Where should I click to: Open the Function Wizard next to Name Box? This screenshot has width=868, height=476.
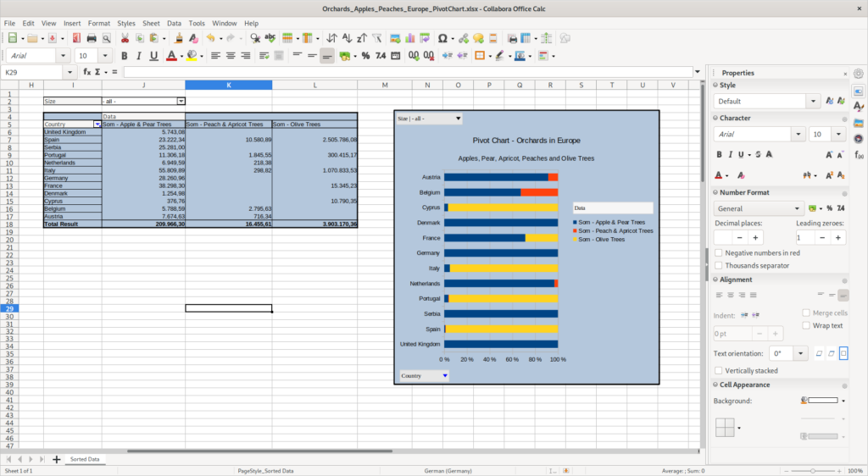[86, 73]
